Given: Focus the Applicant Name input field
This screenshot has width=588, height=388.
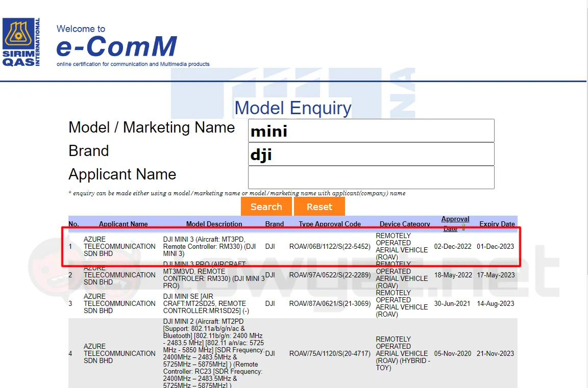Looking at the screenshot, I should click(371, 177).
